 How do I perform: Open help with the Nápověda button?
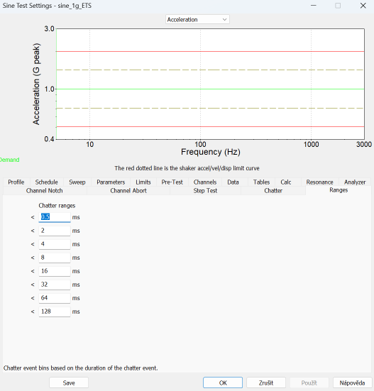(352, 383)
